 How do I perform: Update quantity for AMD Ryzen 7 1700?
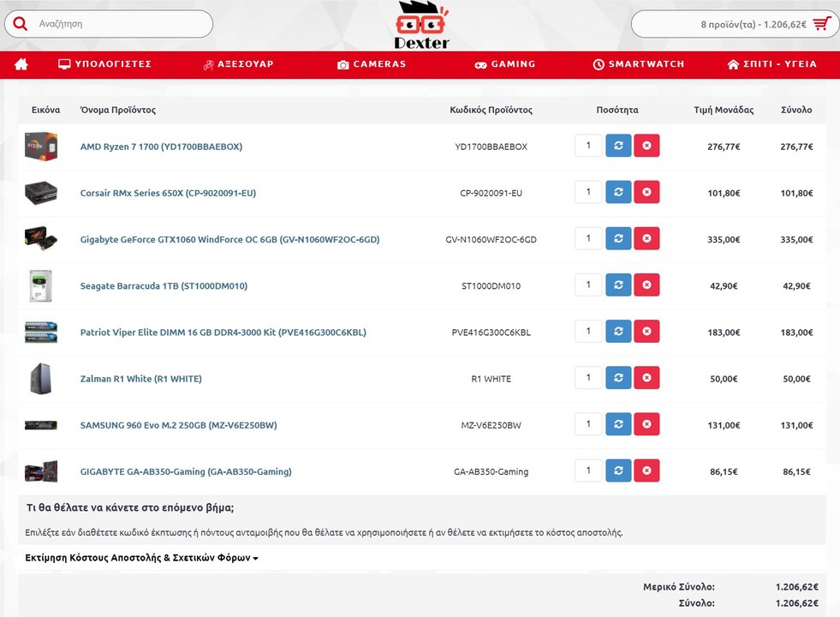click(618, 146)
